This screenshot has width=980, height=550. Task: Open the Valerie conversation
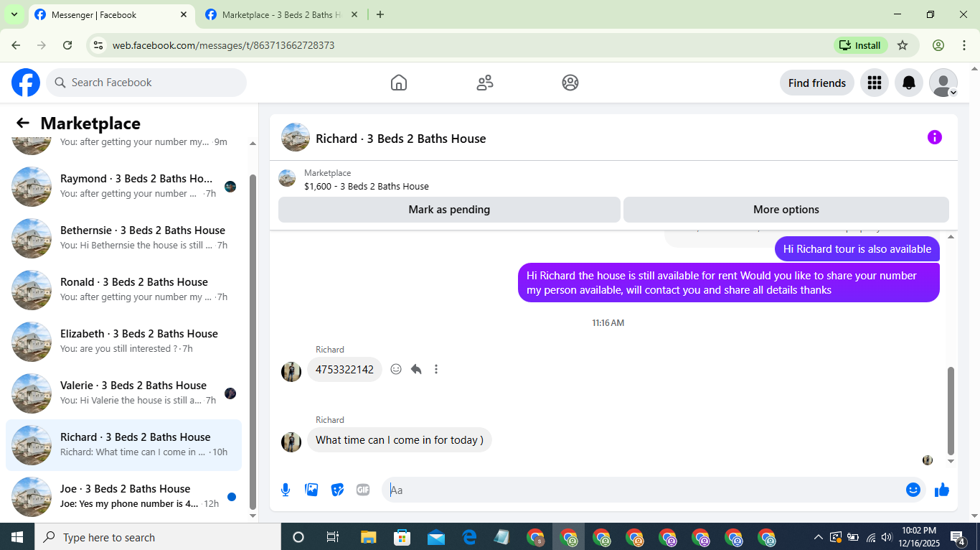(x=123, y=393)
